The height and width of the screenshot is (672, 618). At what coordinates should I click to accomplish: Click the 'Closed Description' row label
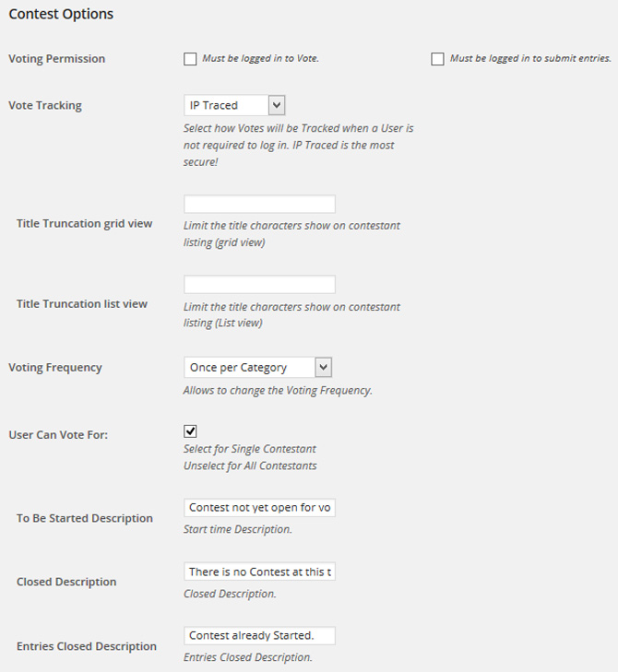(66, 582)
